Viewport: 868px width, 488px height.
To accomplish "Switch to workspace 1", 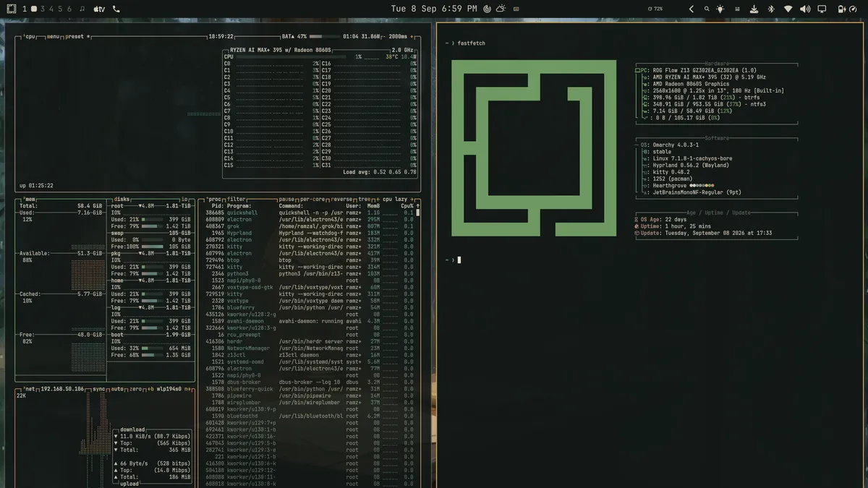I will tap(25, 9).
